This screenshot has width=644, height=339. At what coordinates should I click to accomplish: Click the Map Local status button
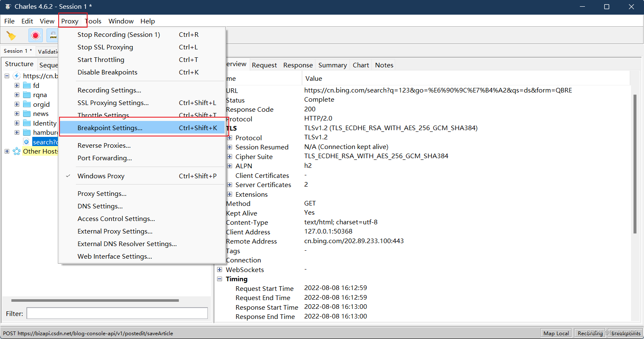click(x=556, y=333)
